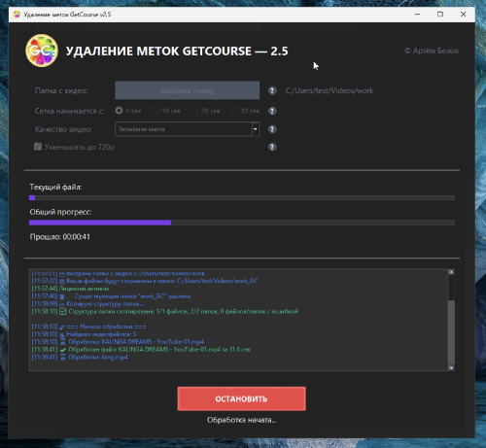The height and width of the screenshot is (448, 486).
Task: Click the Общий прогресс progress bar
Action: (x=242, y=223)
